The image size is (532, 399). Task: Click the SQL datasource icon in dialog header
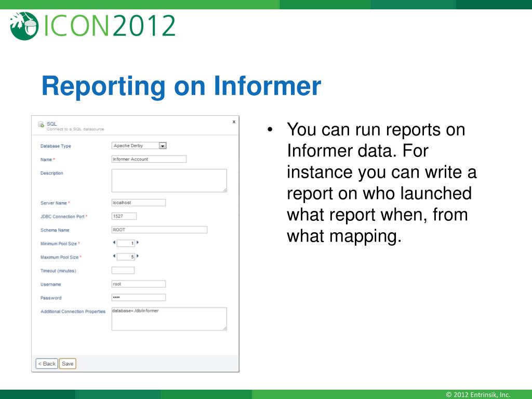tap(41, 125)
